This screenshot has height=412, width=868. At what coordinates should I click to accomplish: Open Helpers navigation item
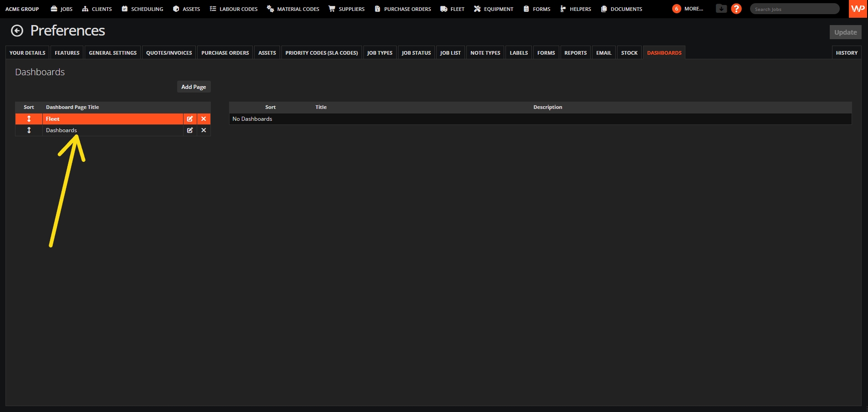point(576,9)
